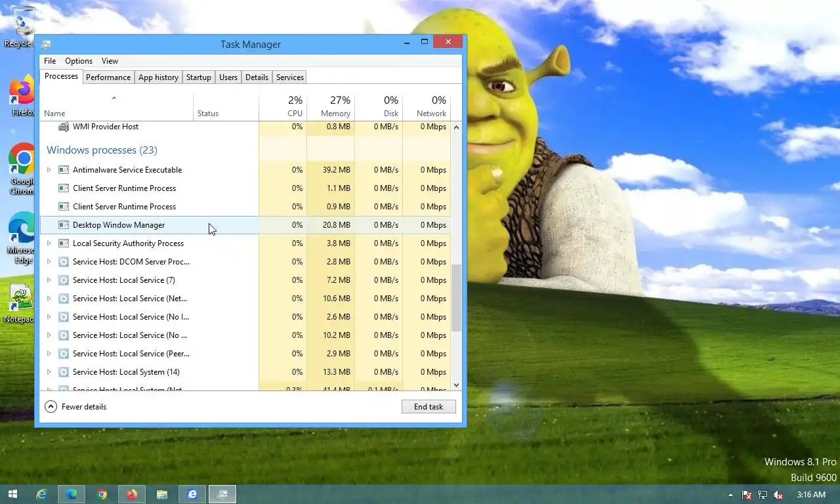This screenshot has height=504, width=840.
Task: Switch to the Services tab
Action: tap(290, 77)
